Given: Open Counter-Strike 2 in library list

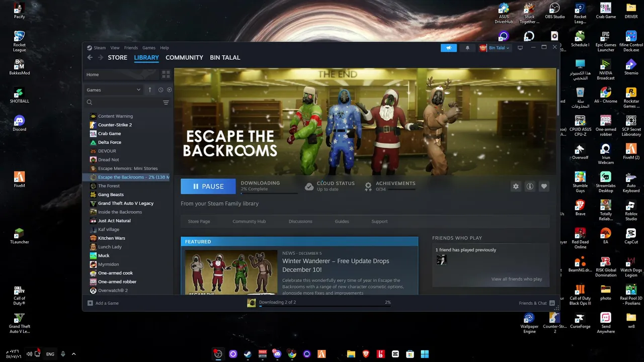Looking at the screenshot, I should pyautogui.click(x=115, y=125).
